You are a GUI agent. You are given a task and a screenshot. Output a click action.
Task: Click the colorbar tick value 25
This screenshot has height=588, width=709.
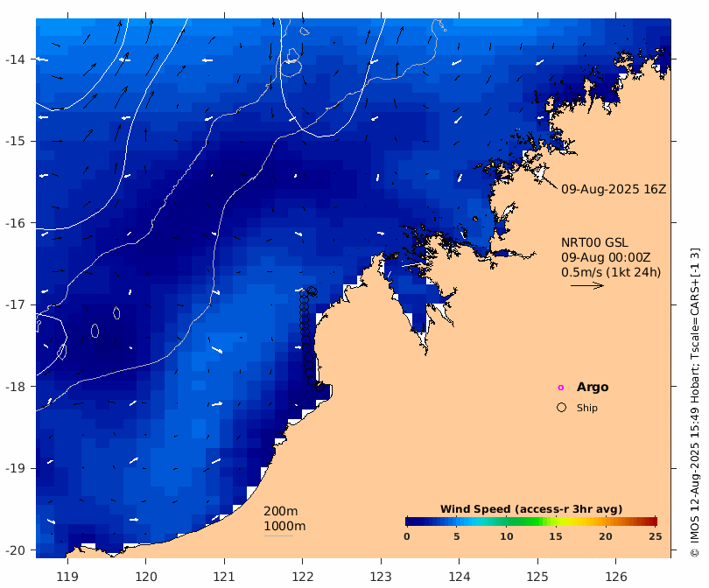pos(656,536)
